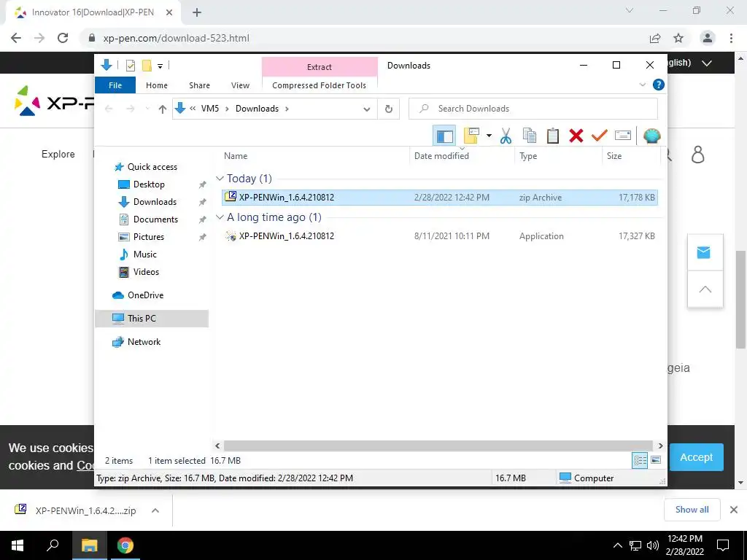Open the new folder icon dropdown arrow
747x560 pixels.
[x=489, y=136]
